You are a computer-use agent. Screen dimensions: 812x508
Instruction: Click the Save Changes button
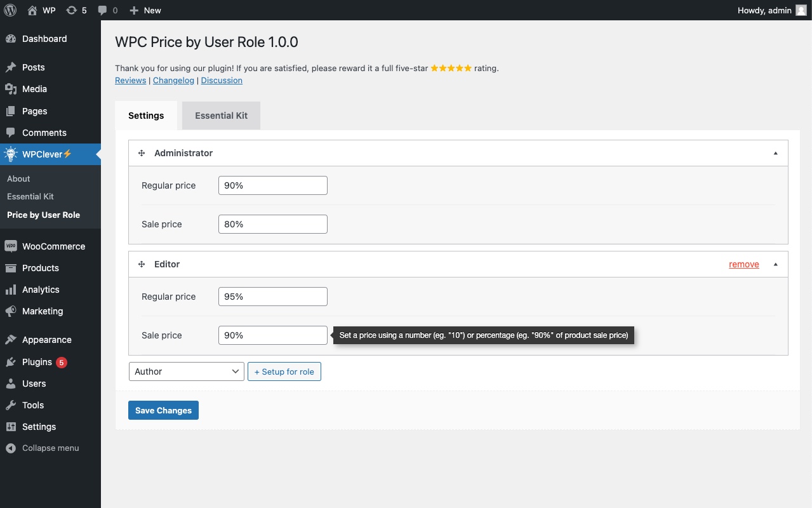(163, 410)
